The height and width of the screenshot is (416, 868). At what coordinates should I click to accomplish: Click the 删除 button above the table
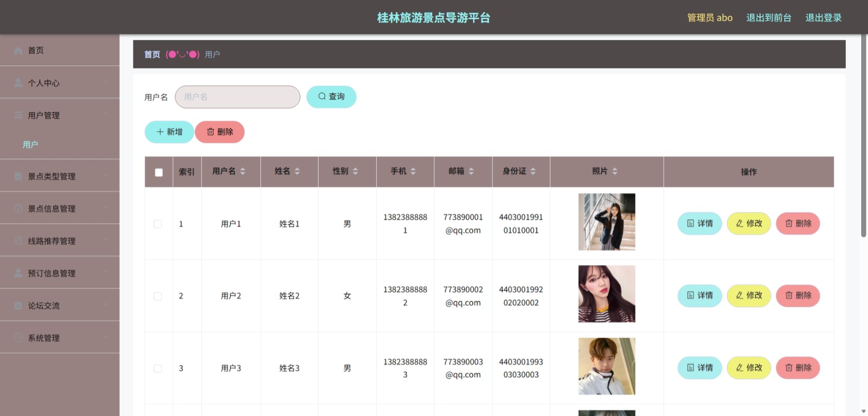[x=220, y=132]
